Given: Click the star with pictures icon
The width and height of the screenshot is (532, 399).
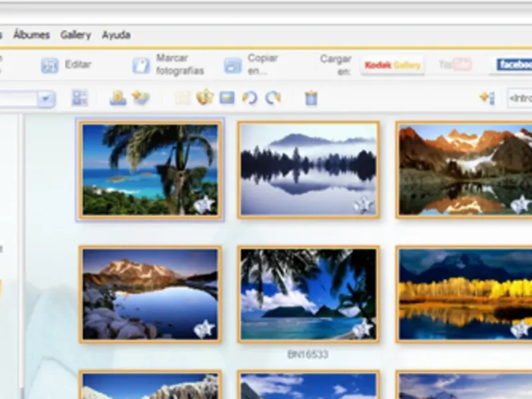Looking at the screenshot, I should [x=141, y=98].
